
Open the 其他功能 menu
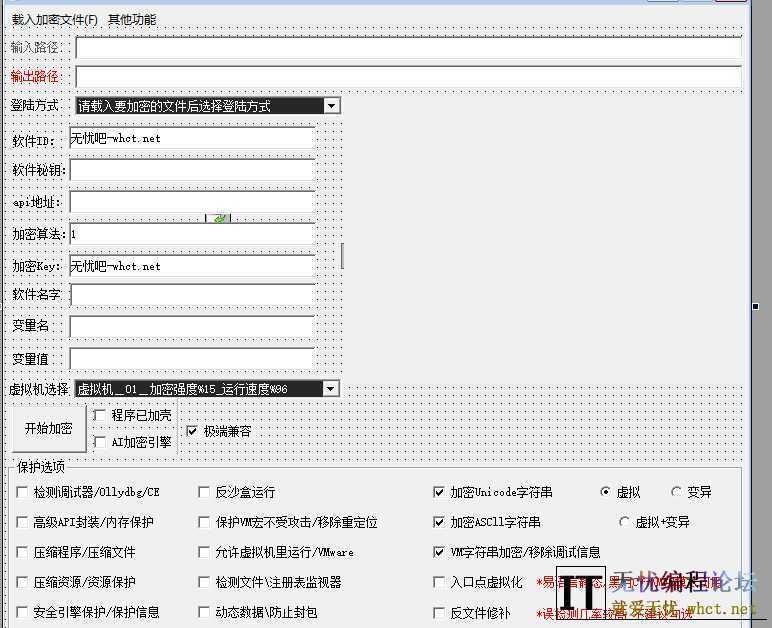coord(132,19)
